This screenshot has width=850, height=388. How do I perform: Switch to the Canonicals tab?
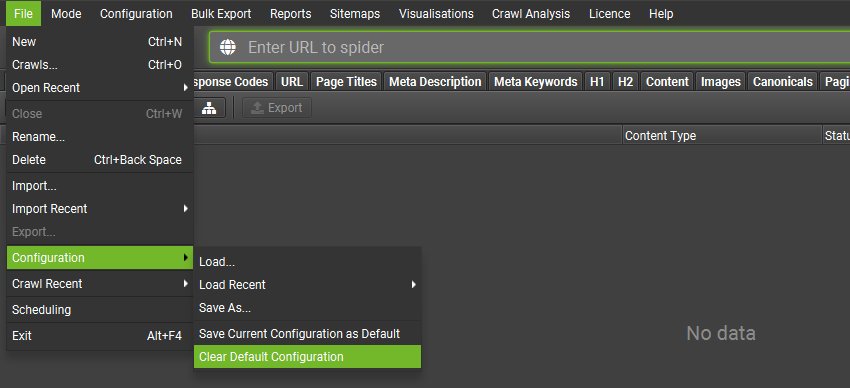(783, 82)
